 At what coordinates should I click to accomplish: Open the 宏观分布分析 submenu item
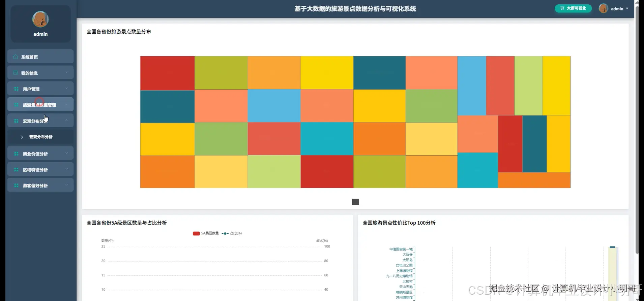(40, 137)
